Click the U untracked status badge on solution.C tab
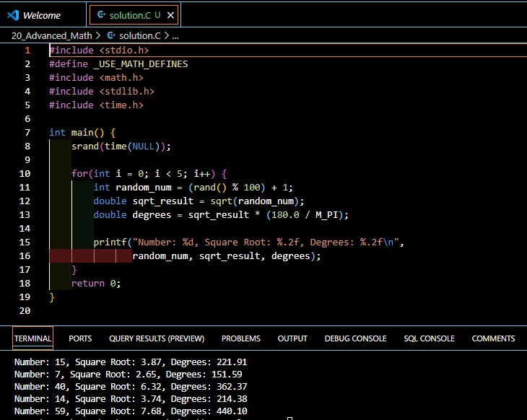 click(157, 15)
